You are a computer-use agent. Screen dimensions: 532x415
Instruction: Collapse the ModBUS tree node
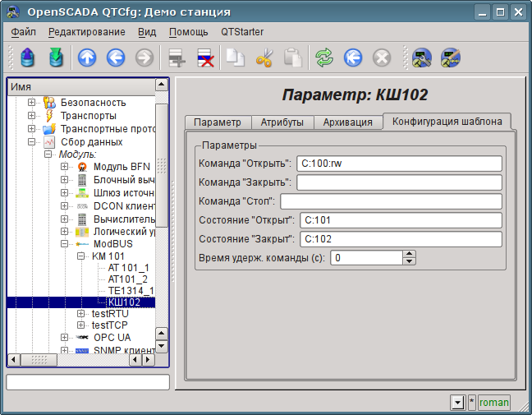65,244
